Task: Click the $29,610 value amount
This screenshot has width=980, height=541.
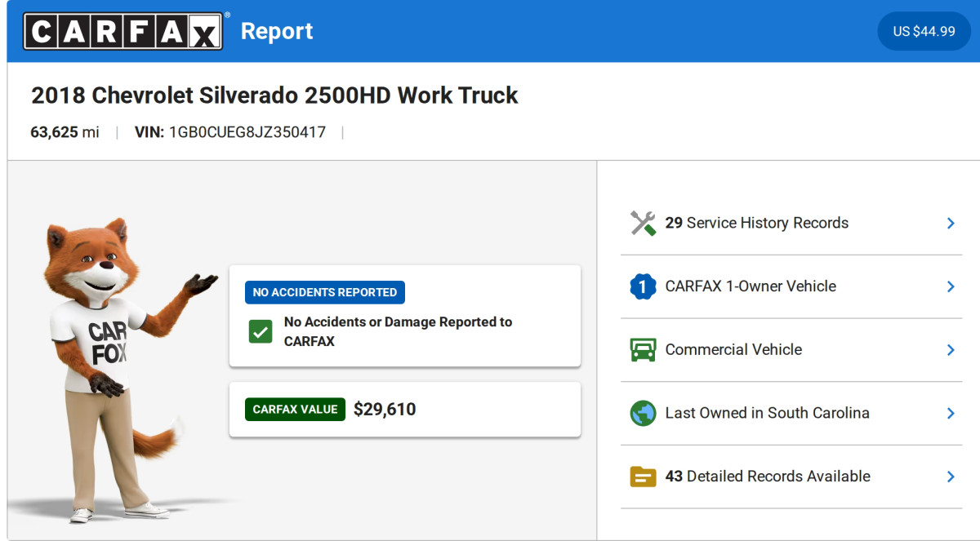Action: click(x=385, y=410)
